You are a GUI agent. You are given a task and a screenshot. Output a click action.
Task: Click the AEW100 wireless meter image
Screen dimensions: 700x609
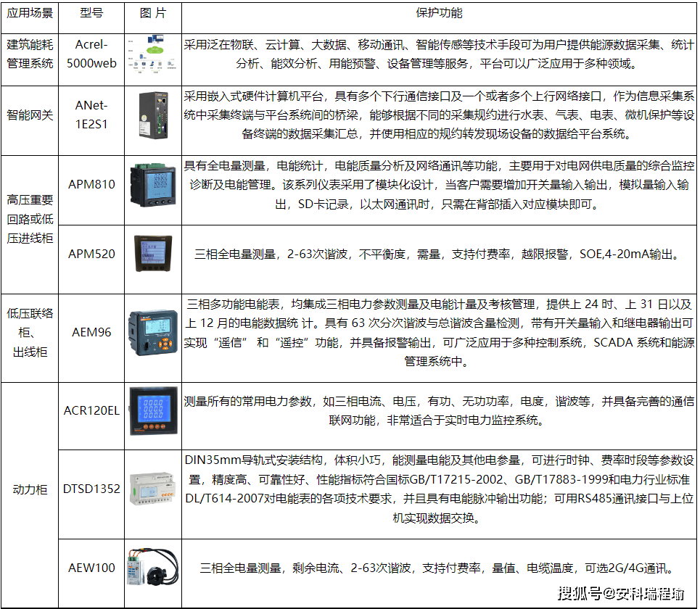152,568
